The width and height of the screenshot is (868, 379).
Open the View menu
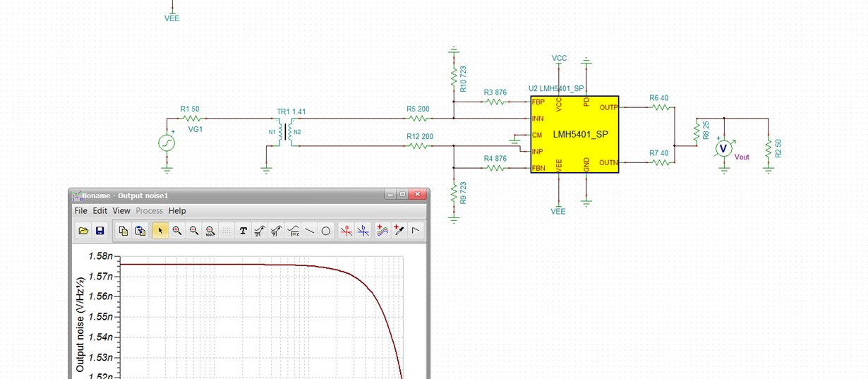121,210
